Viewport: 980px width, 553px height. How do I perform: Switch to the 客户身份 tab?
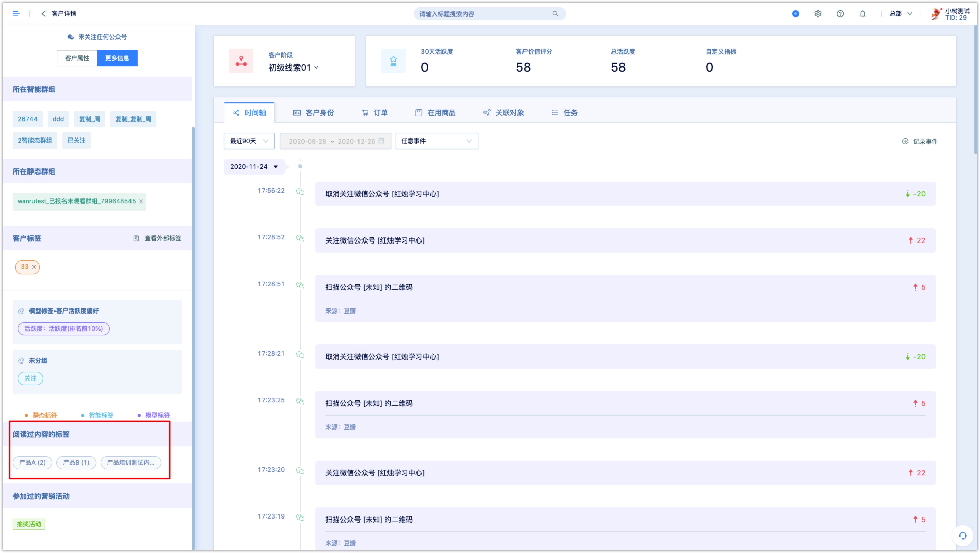point(314,113)
